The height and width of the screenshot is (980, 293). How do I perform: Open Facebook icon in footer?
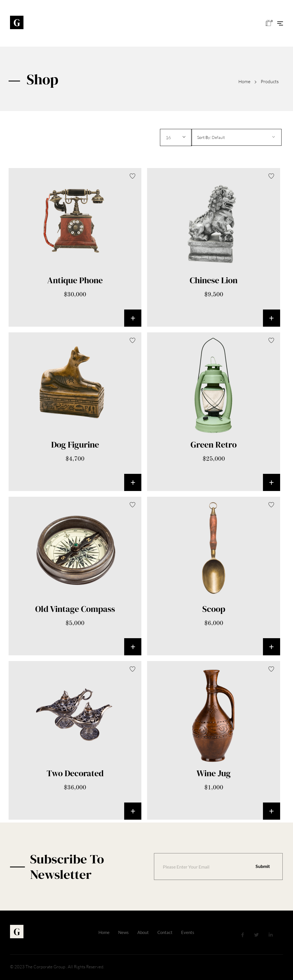(242, 935)
